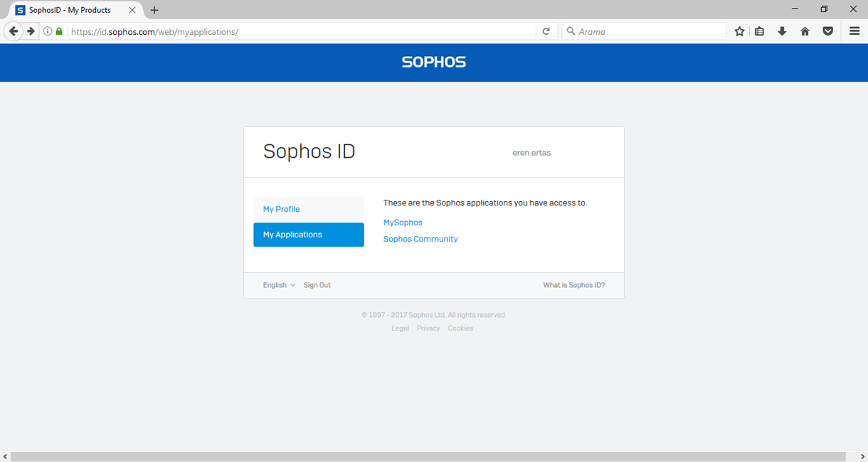The height and width of the screenshot is (462, 868).
Task: Reload the page with the refresh icon
Action: (546, 31)
